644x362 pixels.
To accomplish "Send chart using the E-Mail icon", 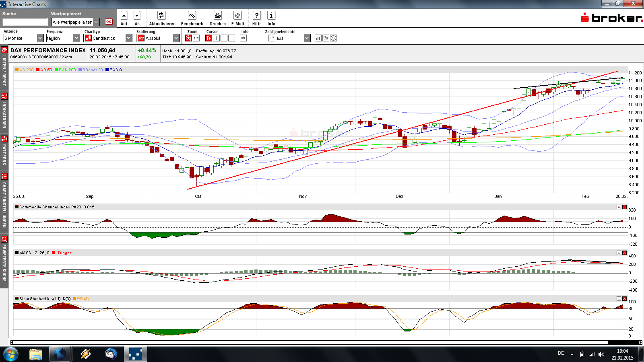I will (x=237, y=16).
